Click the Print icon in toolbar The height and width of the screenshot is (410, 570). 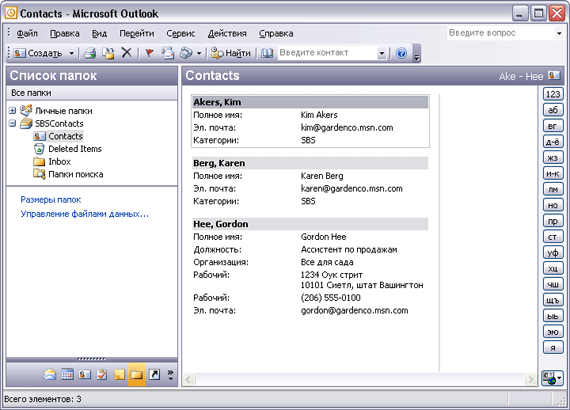pyautogui.click(x=90, y=53)
